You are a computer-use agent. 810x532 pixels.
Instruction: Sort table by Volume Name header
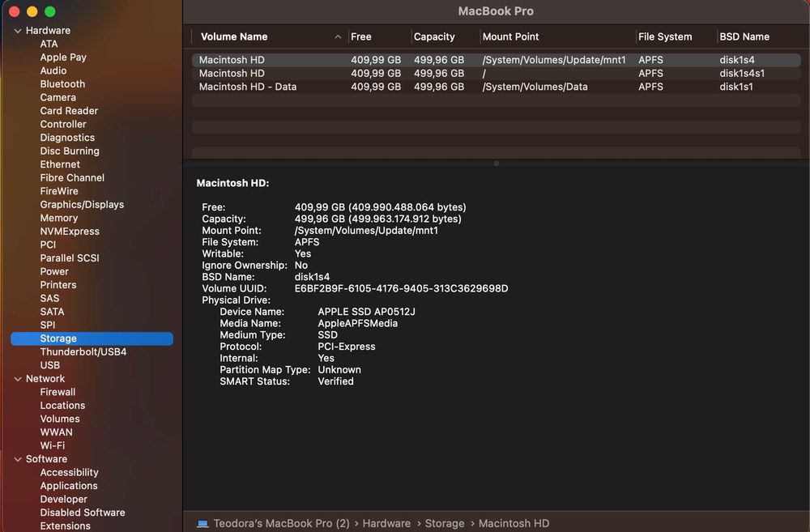234,36
